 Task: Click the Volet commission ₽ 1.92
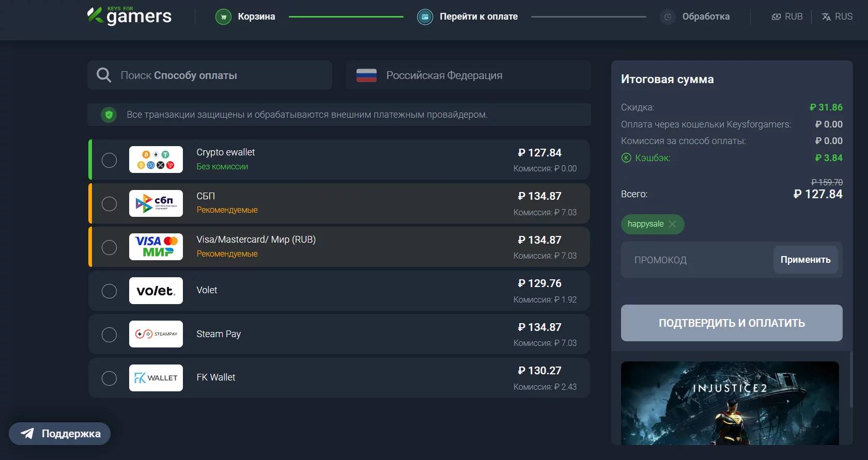[545, 300]
